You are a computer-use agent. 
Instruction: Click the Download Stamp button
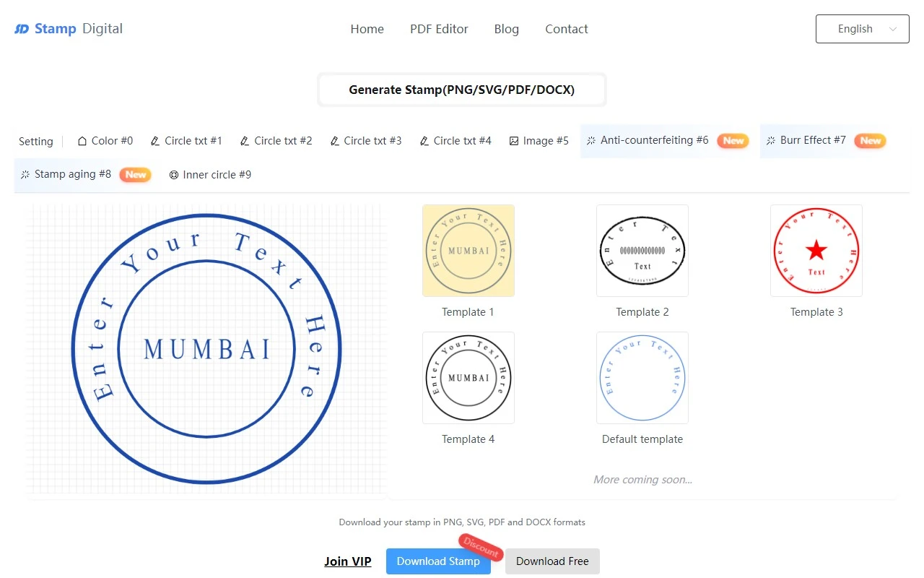(x=438, y=561)
